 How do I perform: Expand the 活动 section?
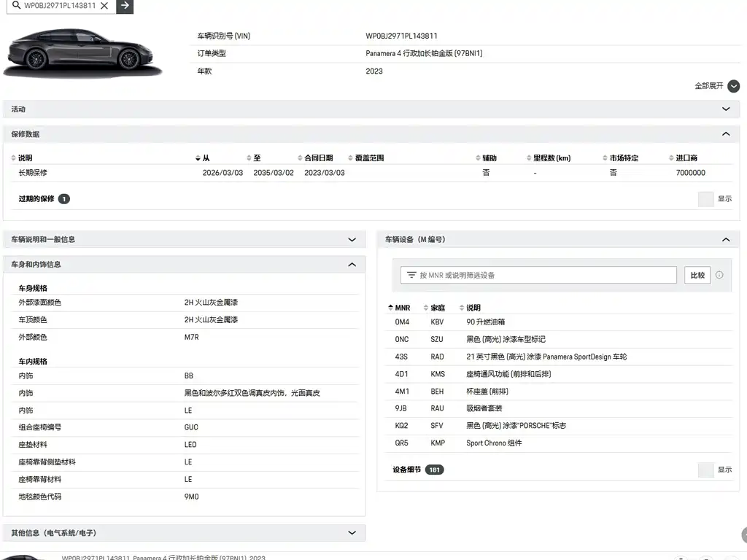pos(726,109)
